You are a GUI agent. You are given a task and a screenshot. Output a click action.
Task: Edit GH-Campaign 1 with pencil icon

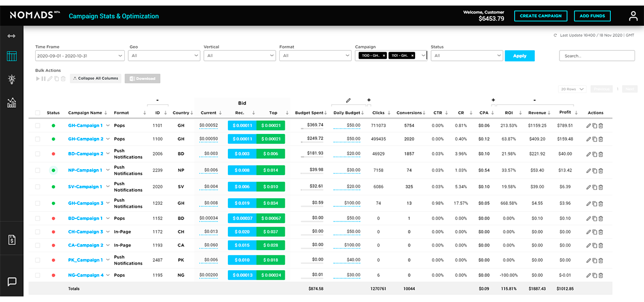tap(589, 125)
